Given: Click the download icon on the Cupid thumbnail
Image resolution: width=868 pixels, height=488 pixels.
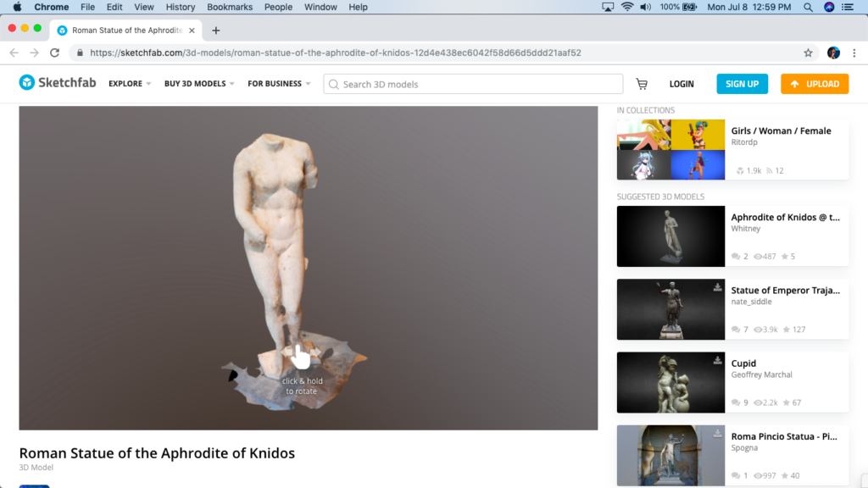Looking at the screenshot, I should pyautogui.click(x=717, y=361).
